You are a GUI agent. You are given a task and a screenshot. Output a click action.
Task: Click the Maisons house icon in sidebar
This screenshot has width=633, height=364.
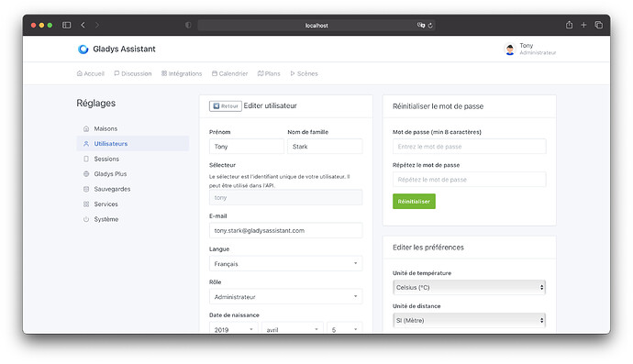(86, 128)
